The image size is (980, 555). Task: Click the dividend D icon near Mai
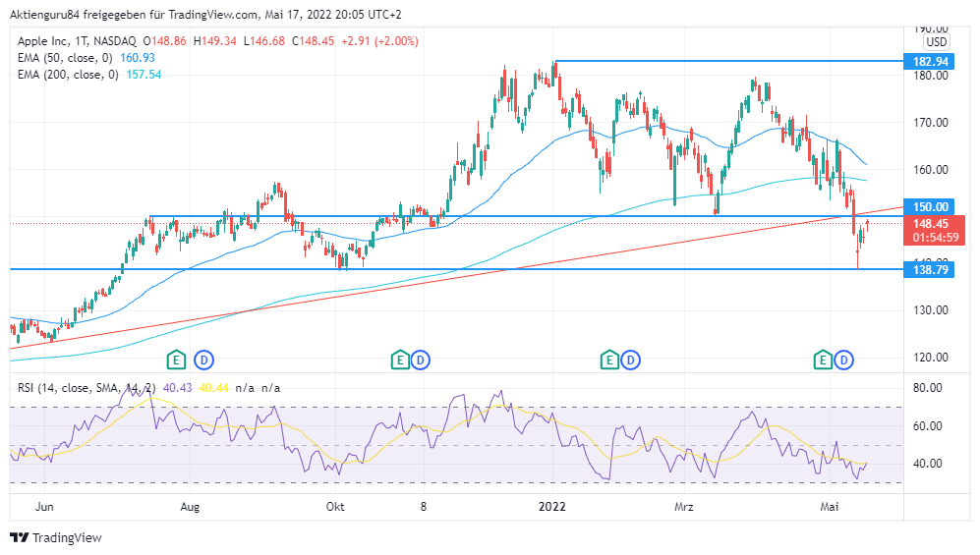[843, 360]
